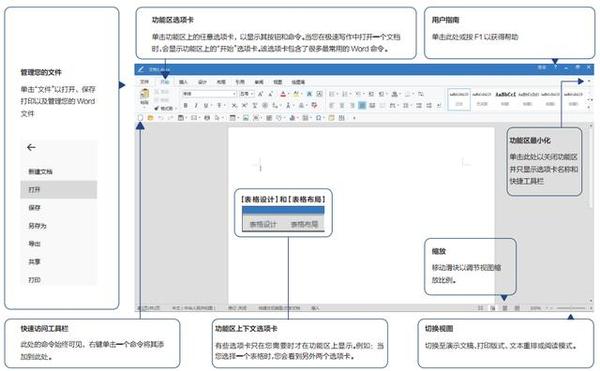The width and height of the screenshot is (600, 371).
Task: Toggle Subscript formatting
Action: click(x=235, y=105)
